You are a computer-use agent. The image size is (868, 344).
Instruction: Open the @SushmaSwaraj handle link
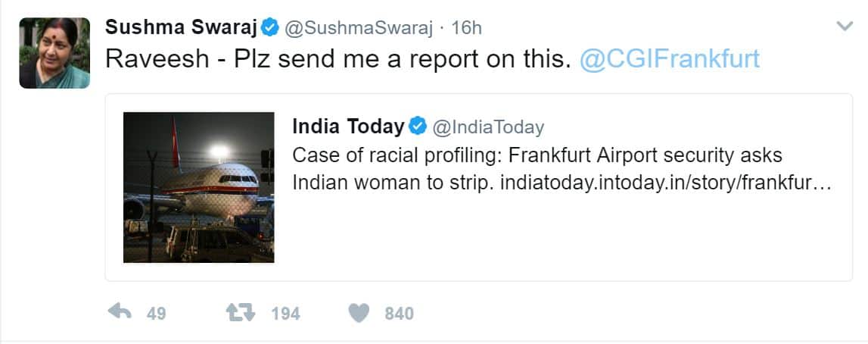(357, 28)
